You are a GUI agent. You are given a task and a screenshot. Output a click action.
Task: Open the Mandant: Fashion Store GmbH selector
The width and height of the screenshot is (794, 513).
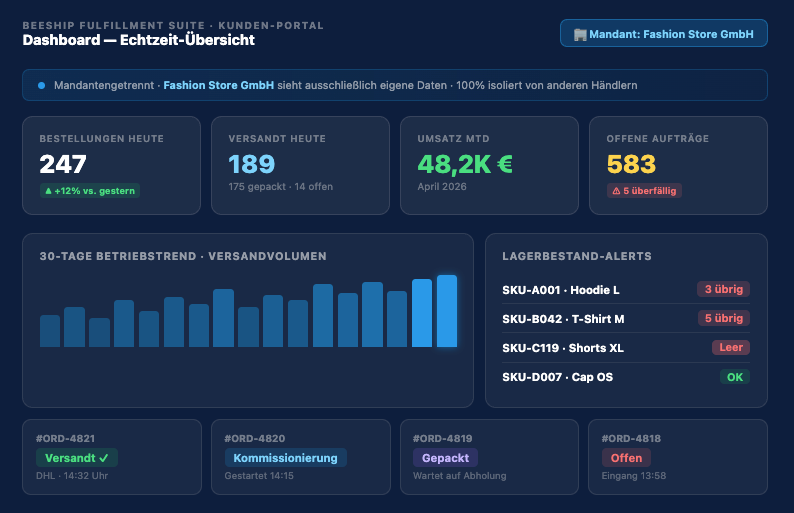coord(664,34)
